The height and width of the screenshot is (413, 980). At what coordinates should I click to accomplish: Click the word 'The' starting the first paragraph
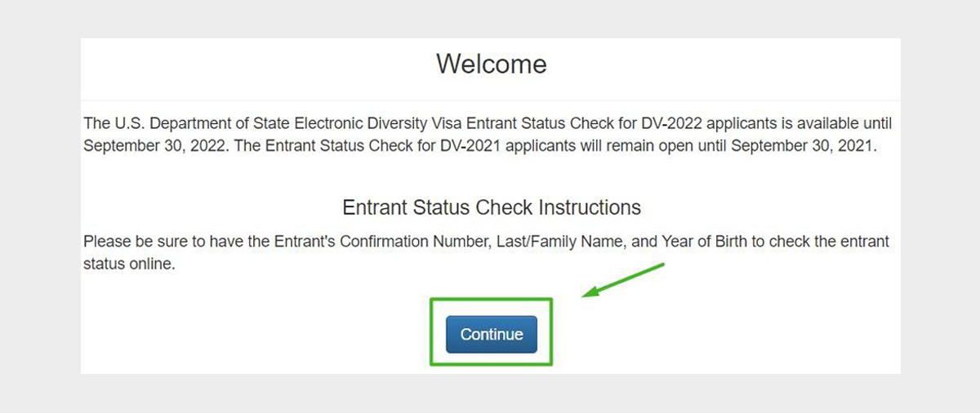pyautogui.click(x=96, y=125)
